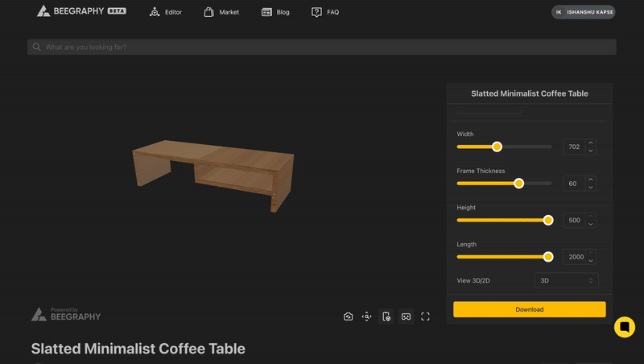This screenshot has width=644, height=364.
Task: Click the Length value field showing 2000
Action: tap(574, 257)
